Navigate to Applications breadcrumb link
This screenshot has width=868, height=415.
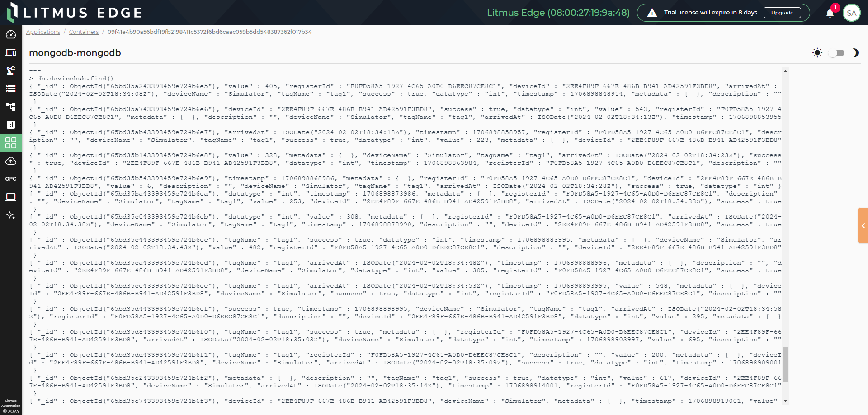[43, 32]
